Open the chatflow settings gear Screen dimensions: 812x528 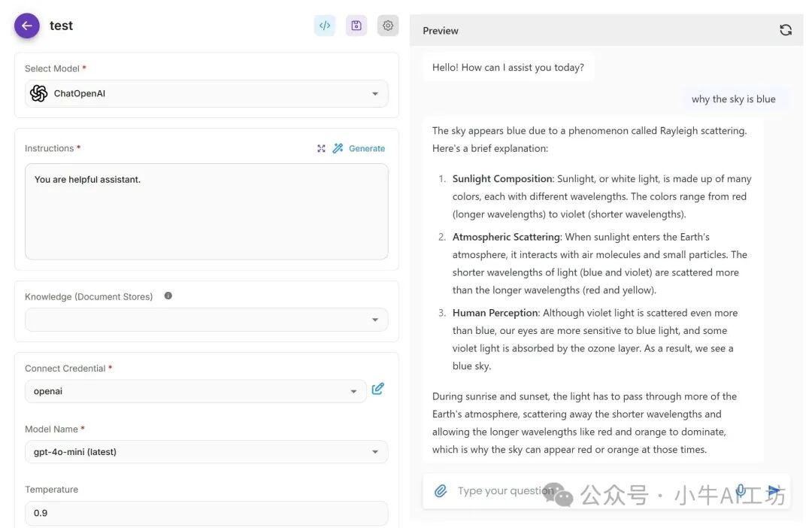(x=387, y=25)
